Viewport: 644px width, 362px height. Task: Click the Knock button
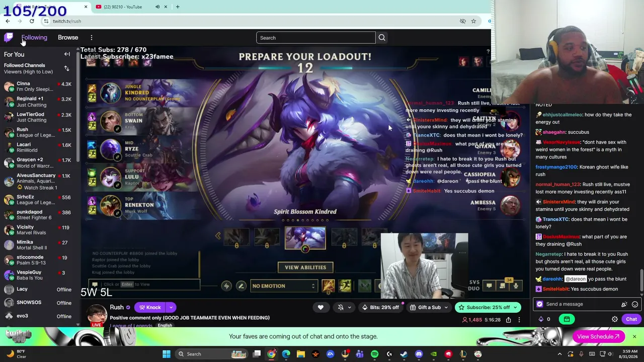pos(150,307)
